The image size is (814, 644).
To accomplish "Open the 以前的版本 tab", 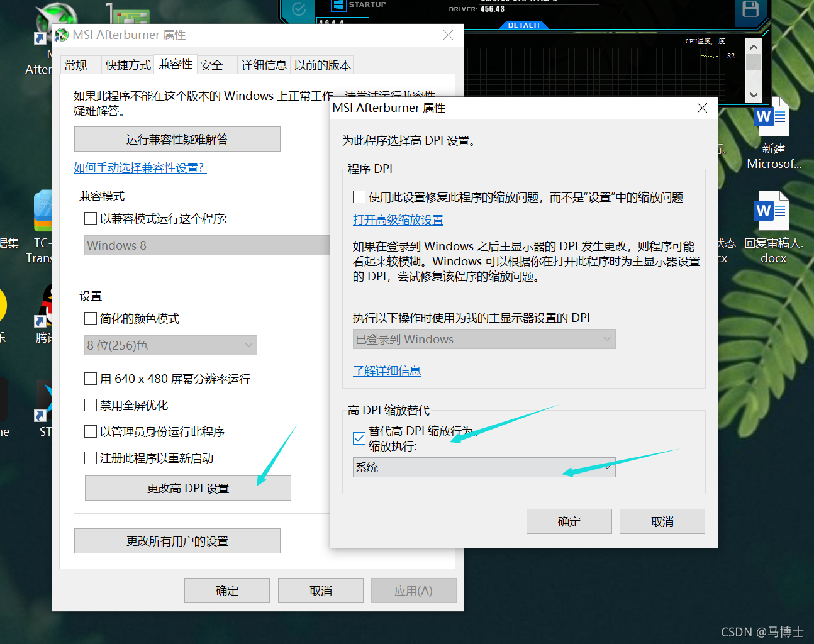I will (322, 65).
